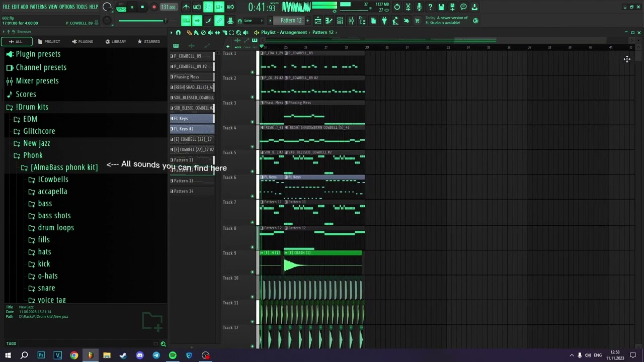Pause playback with the pause button
Viewport: 644px width, 362px height.
(132, 7)
